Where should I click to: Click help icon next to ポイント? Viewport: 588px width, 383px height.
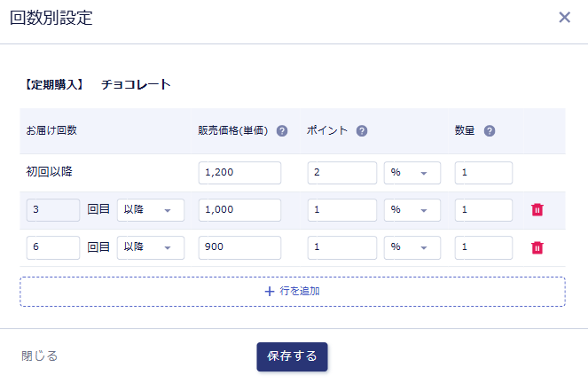pos(362,130)
